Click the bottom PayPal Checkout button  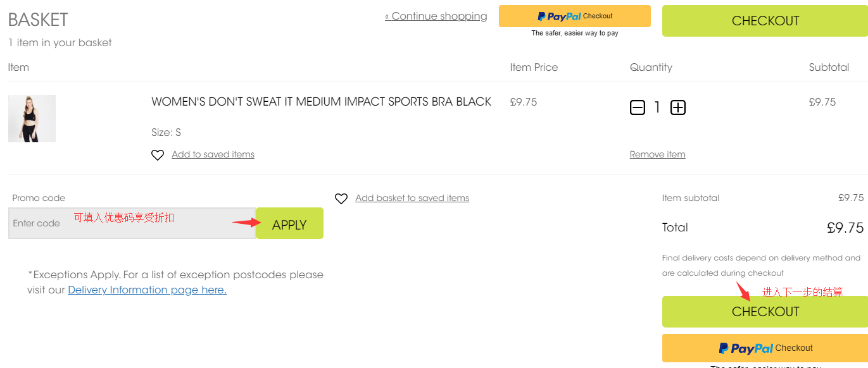765,348
